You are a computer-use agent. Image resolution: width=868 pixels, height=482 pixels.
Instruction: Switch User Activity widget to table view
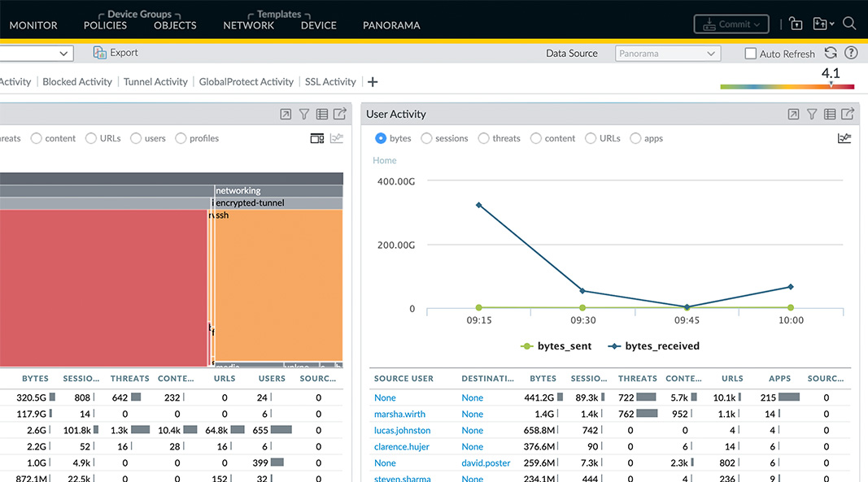(831, 114)
